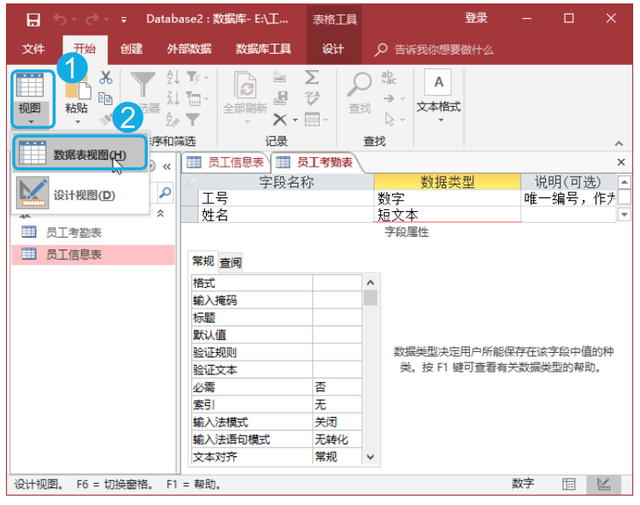Click field properties scroll down arrow

pos(371,457)
